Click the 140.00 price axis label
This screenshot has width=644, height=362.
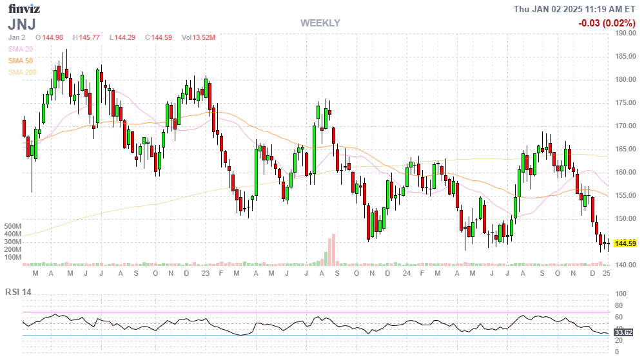[625, 265]
